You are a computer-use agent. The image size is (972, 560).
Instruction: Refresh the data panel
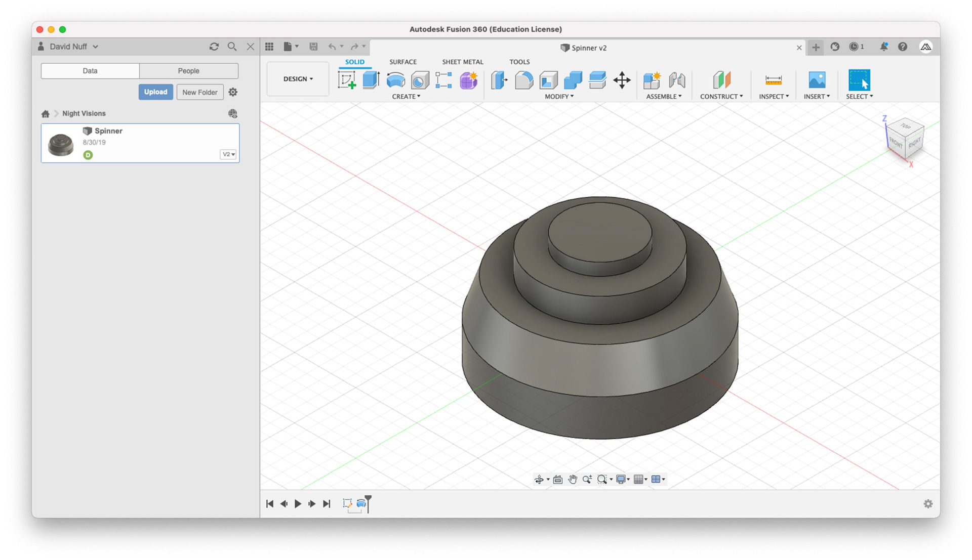214,47
